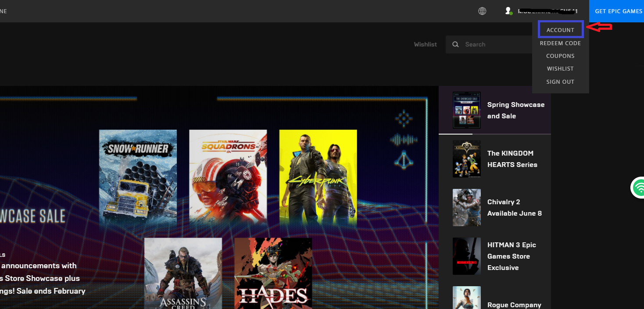Image resolution: width=644 pixels, height=309 pixels.
Task: Select the SnowRunner game cover
Action: (x=138, y=179)
